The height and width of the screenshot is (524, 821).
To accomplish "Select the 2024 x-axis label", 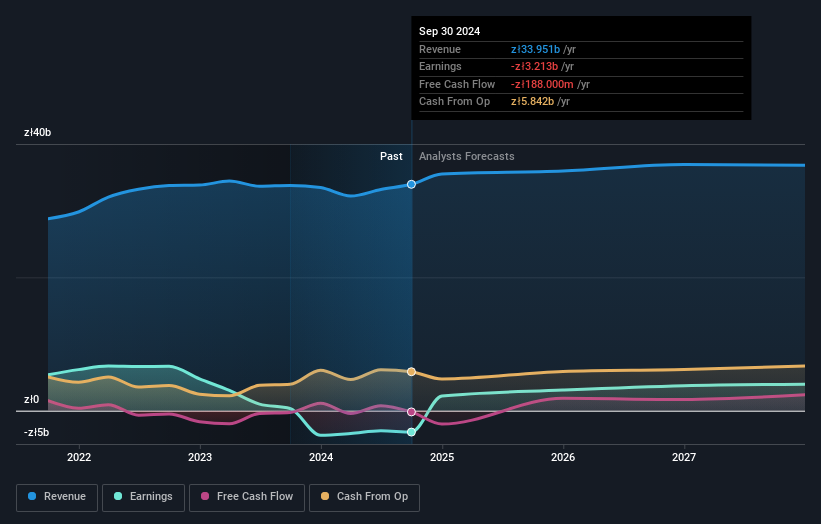I will pyautogui.click(x=321, y=458).
